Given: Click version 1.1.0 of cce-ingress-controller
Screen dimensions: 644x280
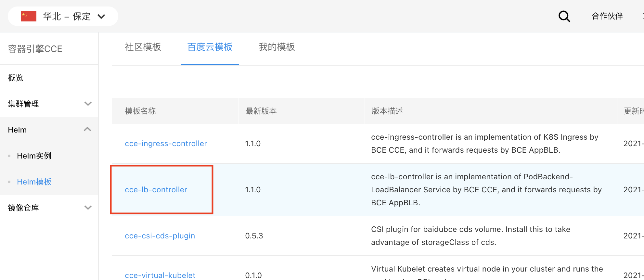Looking at the screenshot, I should [x=253, y=144].
